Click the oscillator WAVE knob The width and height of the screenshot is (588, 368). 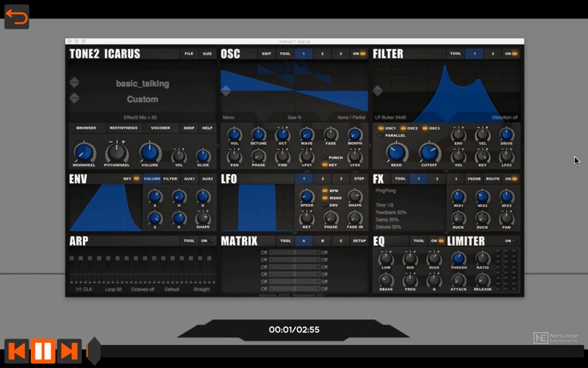306,134
